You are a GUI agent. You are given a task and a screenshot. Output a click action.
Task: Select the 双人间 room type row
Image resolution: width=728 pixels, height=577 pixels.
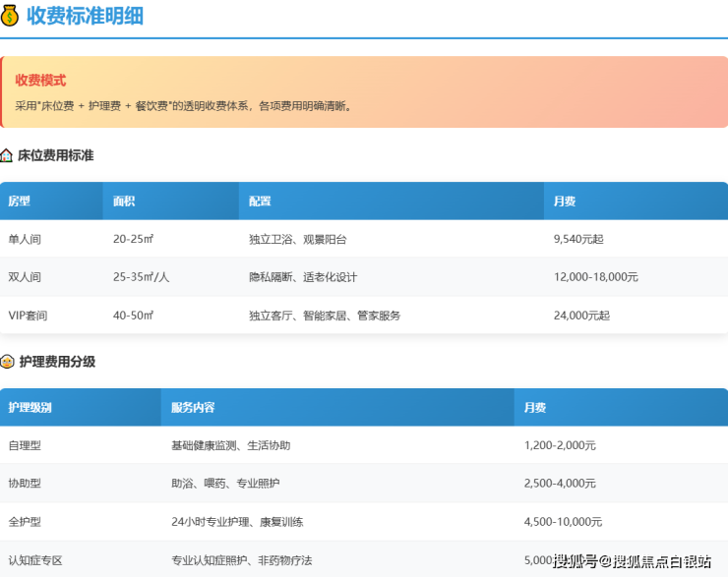[x=25, y=277]
